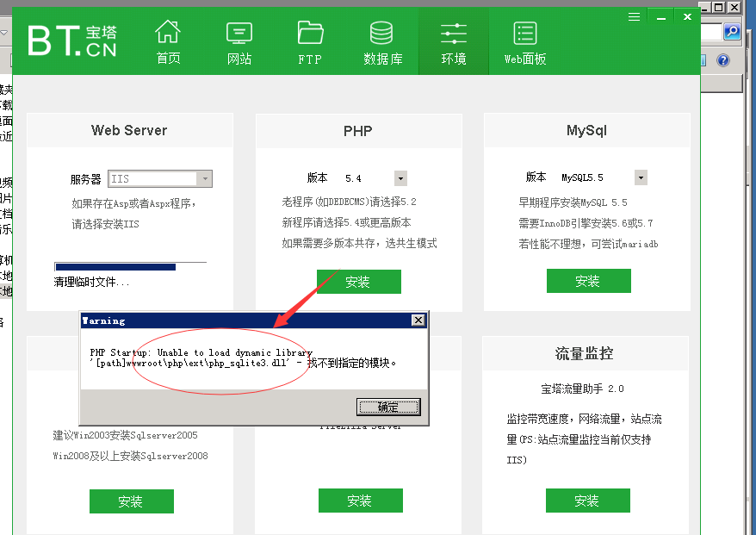Viewport: 756px width, 535px height.
Task: Close the background window
Action: pyautogui.click(x=734, y=7)
